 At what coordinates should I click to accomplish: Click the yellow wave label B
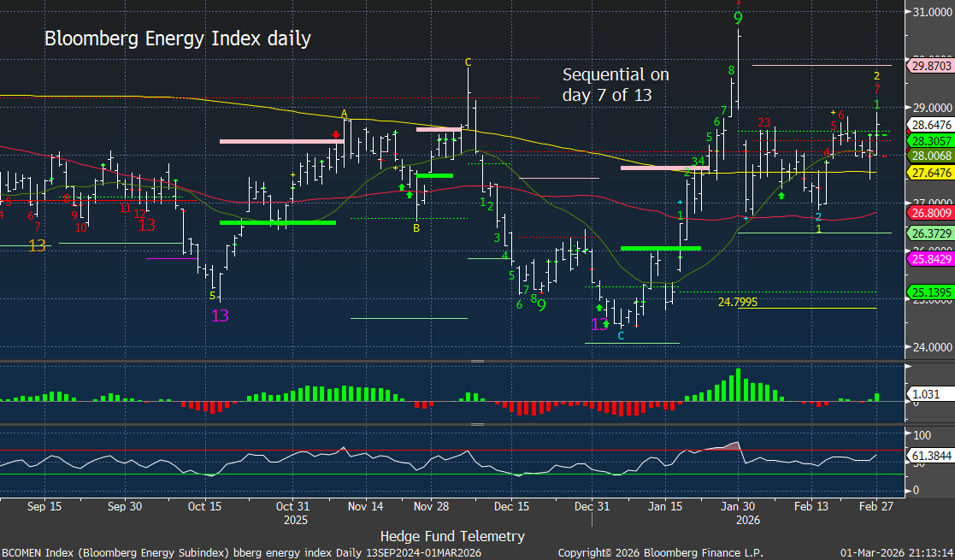(416, 228)
